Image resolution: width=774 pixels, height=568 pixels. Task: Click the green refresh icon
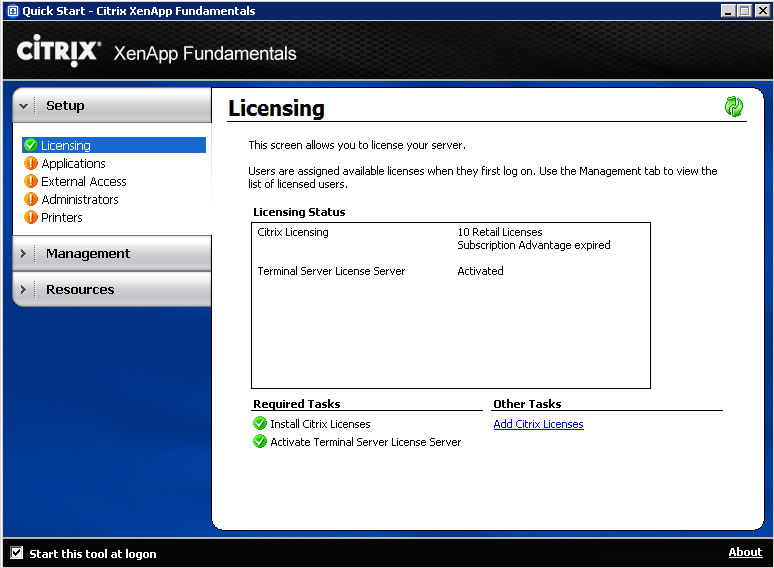pyautogui.click(x=734, y=106)
